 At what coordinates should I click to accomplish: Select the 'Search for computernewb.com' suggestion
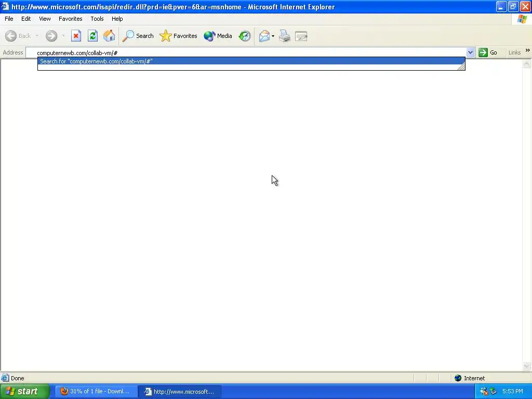click(x=251, y=61)
